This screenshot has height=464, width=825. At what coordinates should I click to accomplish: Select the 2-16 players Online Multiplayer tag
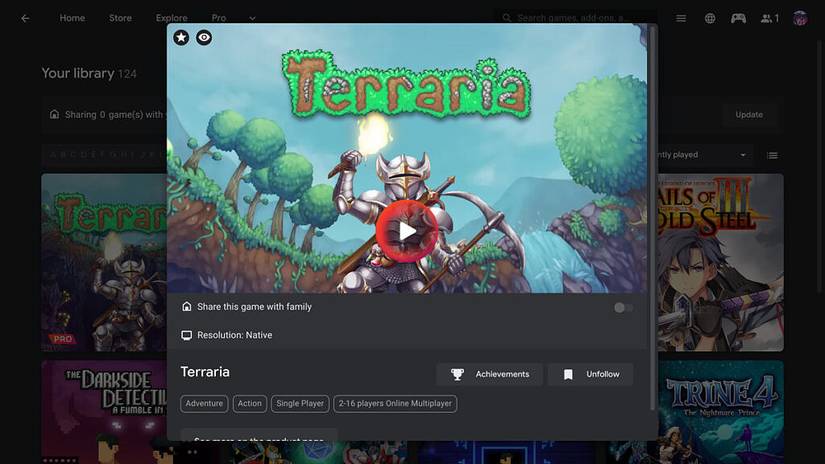[395, 404]
